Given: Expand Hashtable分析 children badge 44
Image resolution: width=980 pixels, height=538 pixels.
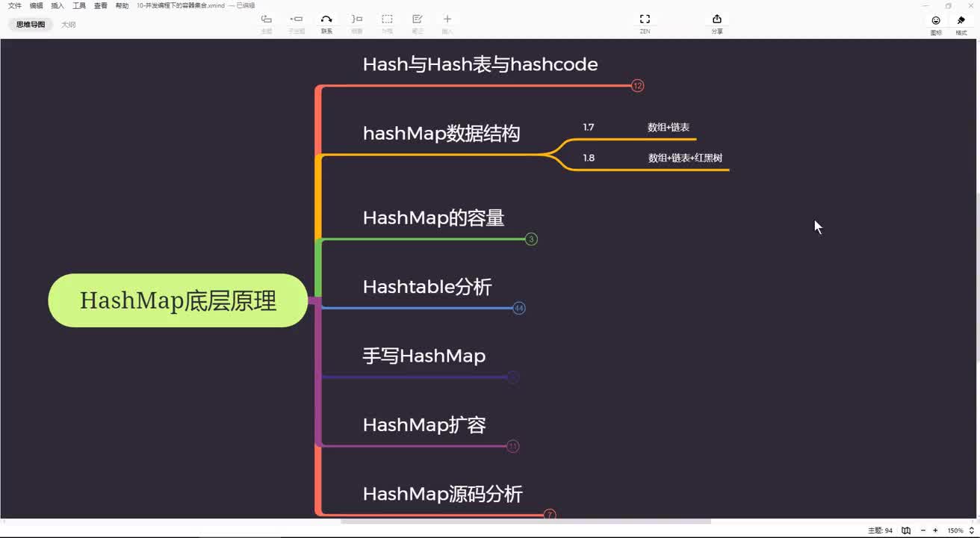Looking at the screenshot, I should coord(519,308).
